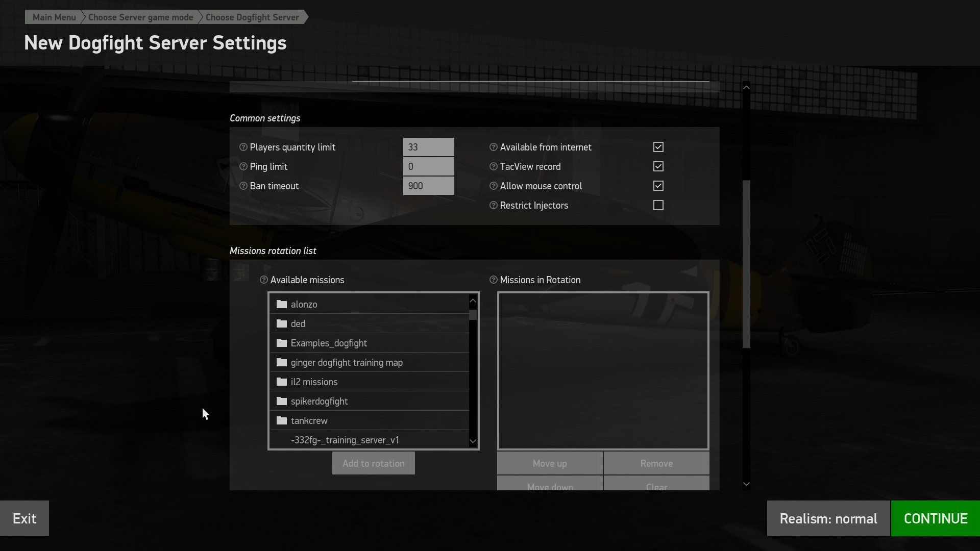Click available missions list scrollbar thumb
980x551 pixels.
473,314
